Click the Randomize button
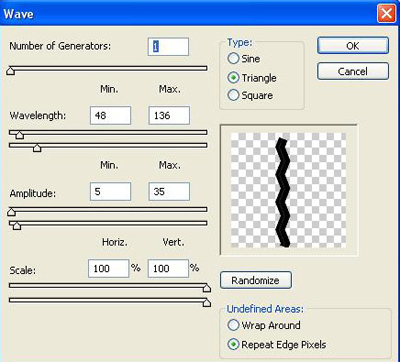This screenshot has height=362, width=400. point(256,280)
